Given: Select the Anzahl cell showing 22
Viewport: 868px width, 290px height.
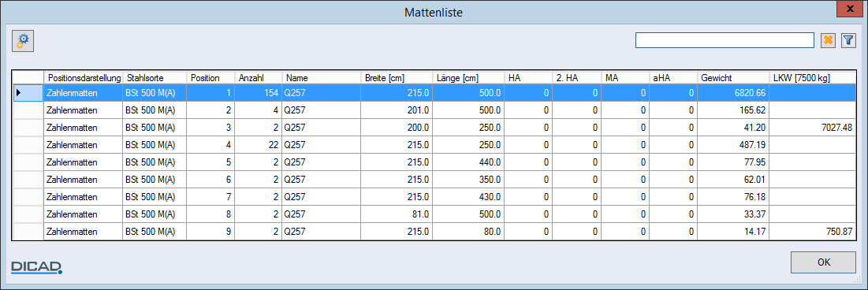Looking at the screenshot, I should tap(259, 145).
